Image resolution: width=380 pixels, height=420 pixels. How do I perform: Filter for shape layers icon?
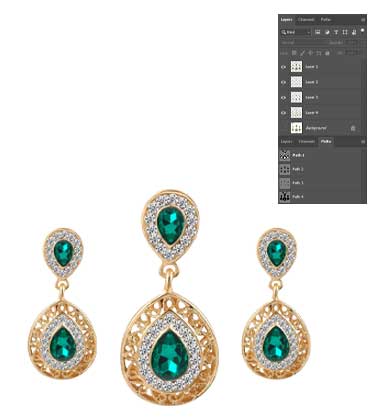coord(345,32)
